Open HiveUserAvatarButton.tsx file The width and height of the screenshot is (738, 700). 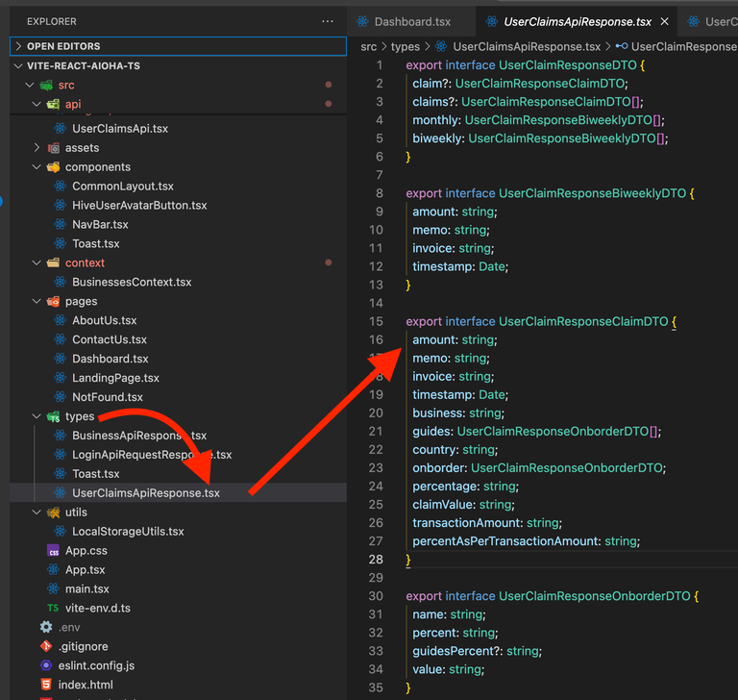coord(139,206)
